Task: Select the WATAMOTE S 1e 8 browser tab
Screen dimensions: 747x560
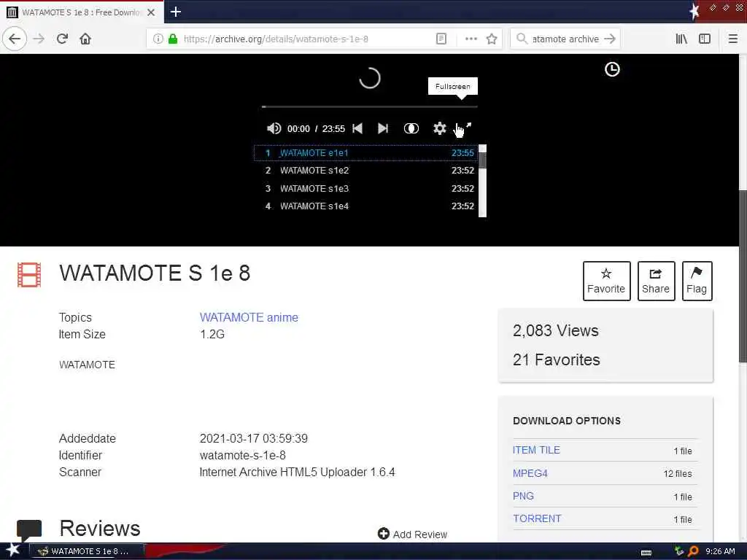Action: (x=82, y=12)
